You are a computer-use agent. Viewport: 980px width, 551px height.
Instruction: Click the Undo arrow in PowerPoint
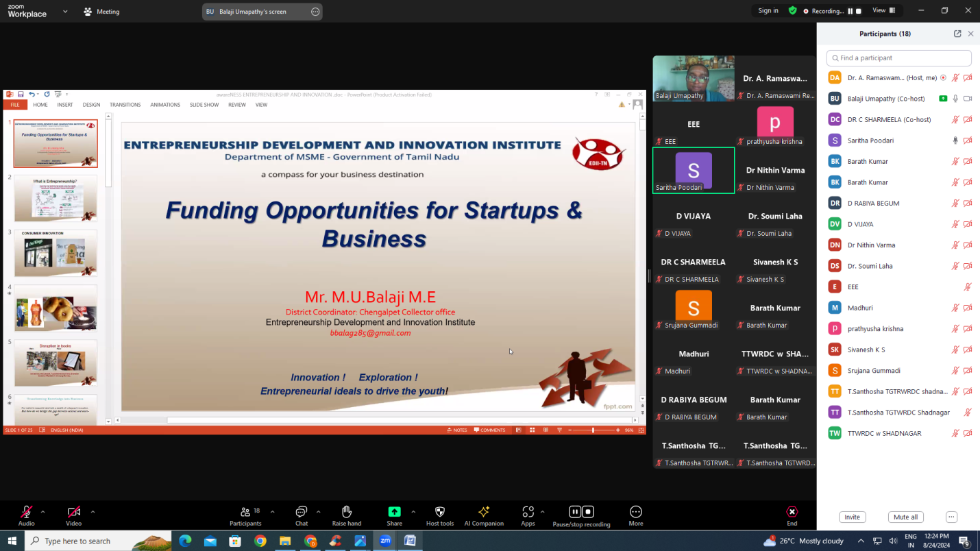click(32, 94)
